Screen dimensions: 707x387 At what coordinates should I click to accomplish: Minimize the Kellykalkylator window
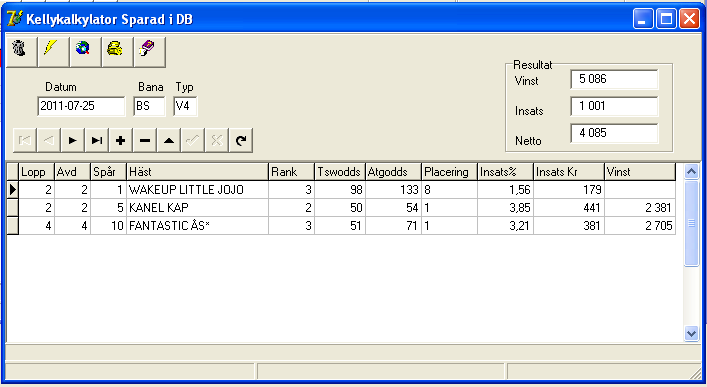[x=643, y=19]
